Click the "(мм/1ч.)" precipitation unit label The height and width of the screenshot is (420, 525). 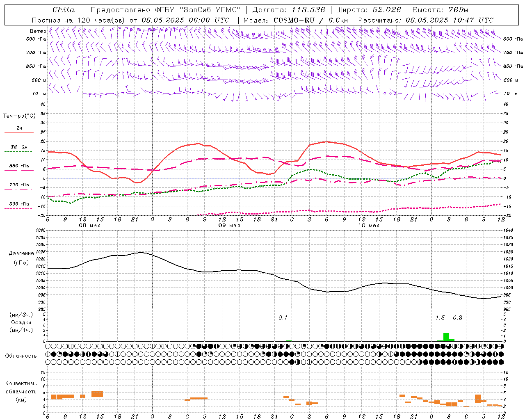click(21, 330)
